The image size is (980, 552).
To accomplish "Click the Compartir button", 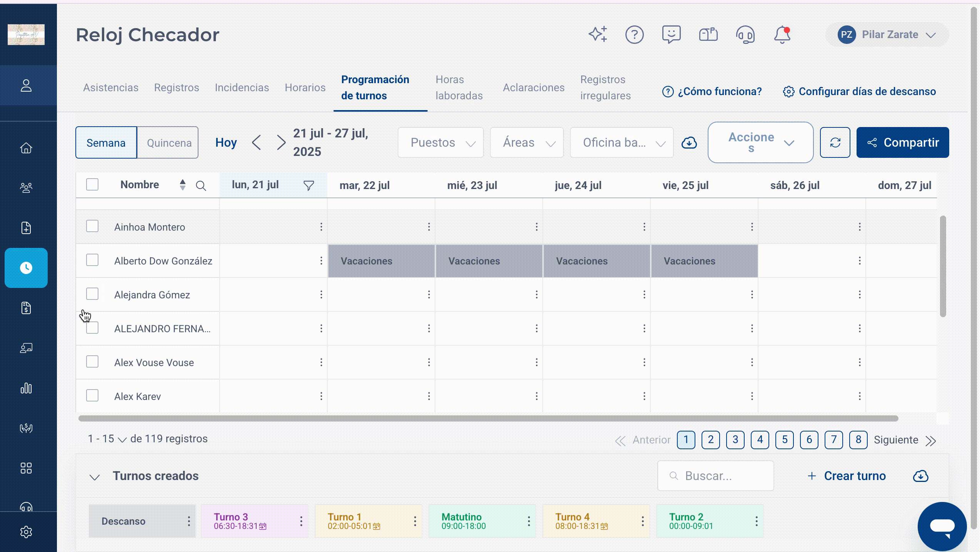I will click(903, 142).
